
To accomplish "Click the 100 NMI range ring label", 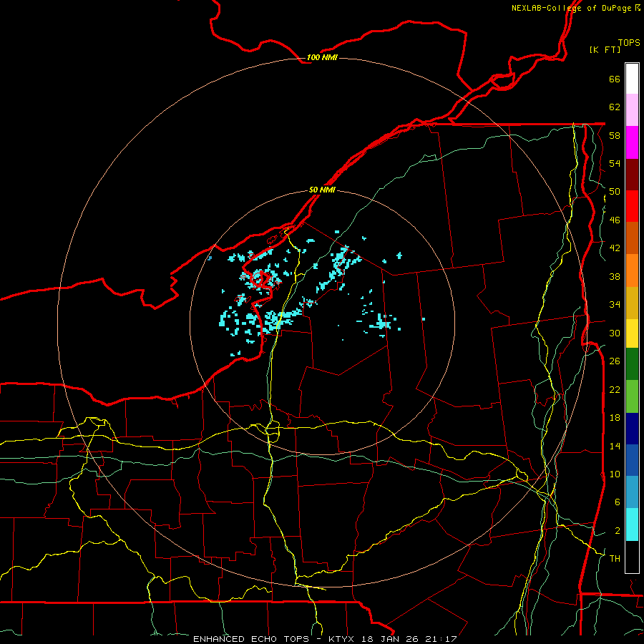I will click(x=322, y=57).
